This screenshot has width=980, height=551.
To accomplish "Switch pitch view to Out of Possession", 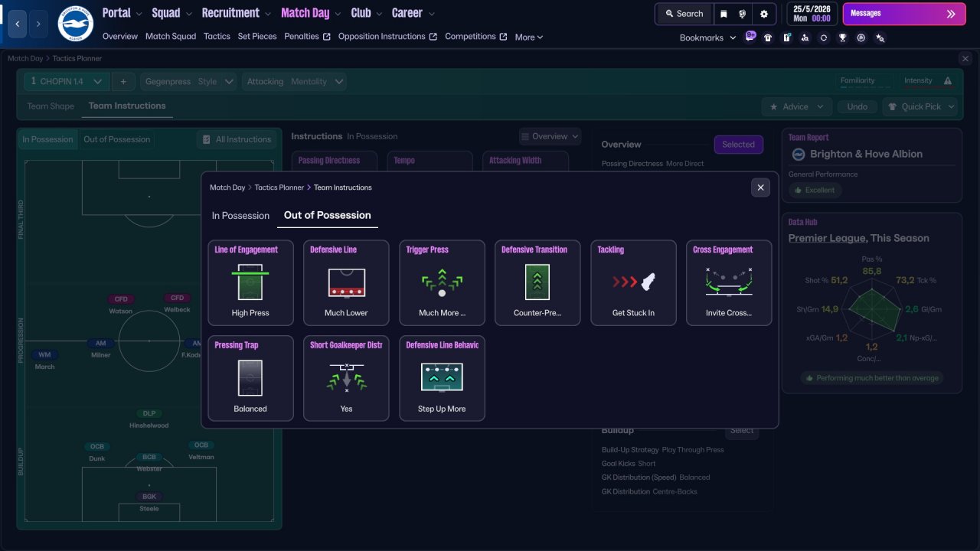I will pos(116,139).
